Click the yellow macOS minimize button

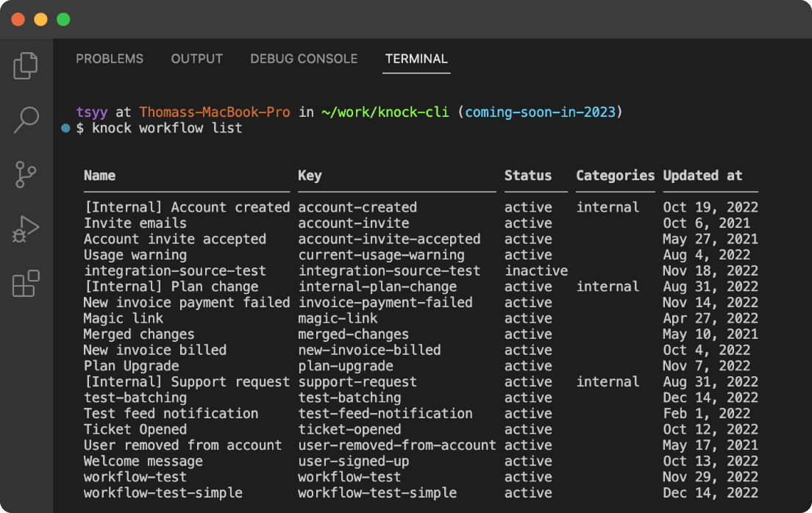(x=40, y=19)
